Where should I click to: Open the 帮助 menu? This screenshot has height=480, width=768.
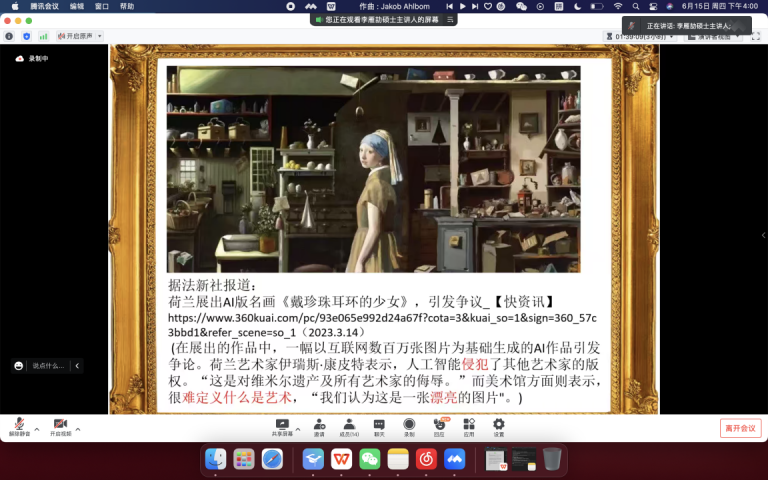(127, 6)
